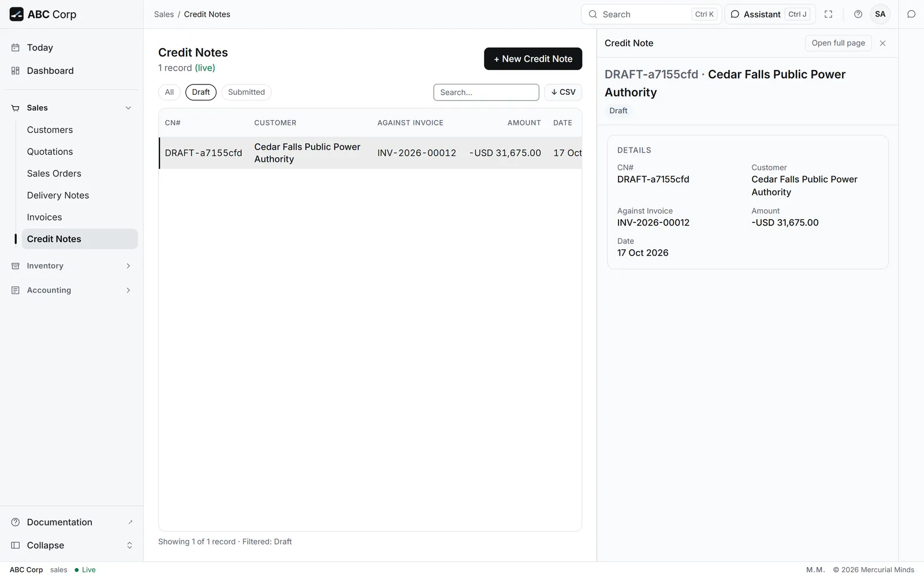Focus the credit notes Search... field
Viewport: 924px width, 578px height.
486,92
